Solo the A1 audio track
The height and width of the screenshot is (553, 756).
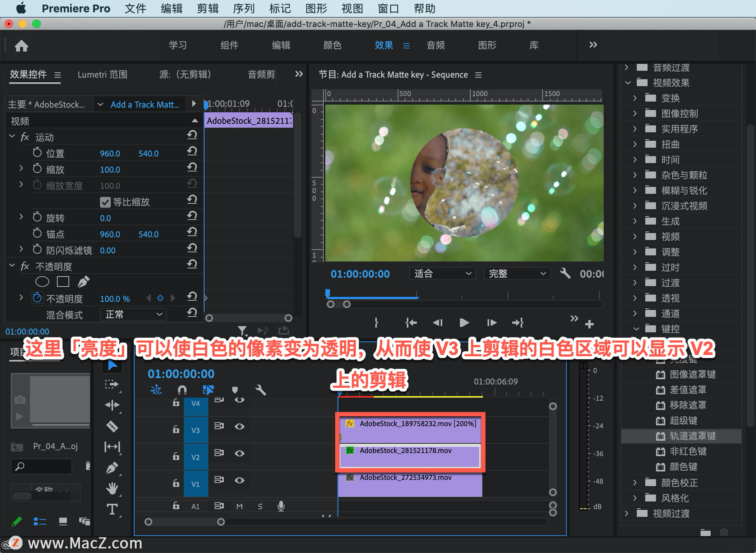pos(260,507)
